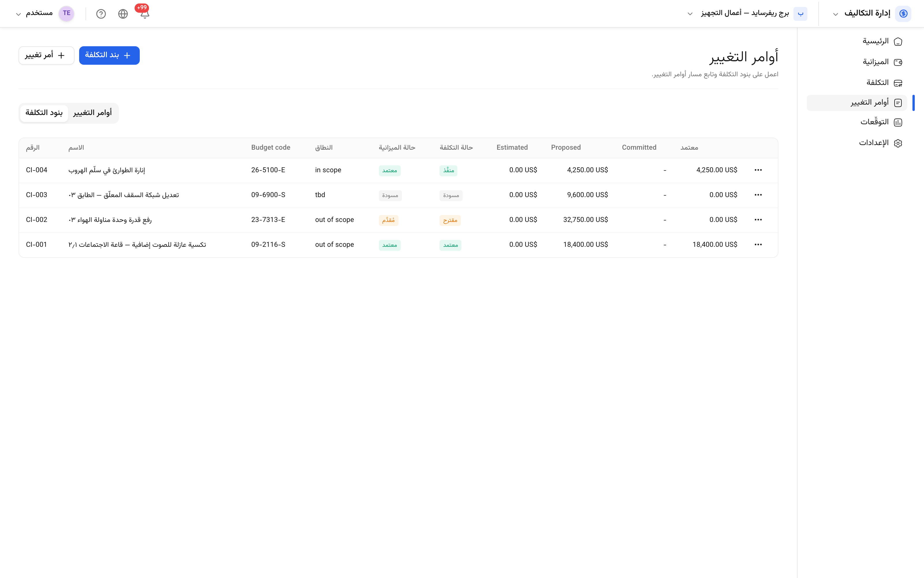Screen dimensions: 924x578
Task: Open the actions menu for row CI-002
Action: 758,220
